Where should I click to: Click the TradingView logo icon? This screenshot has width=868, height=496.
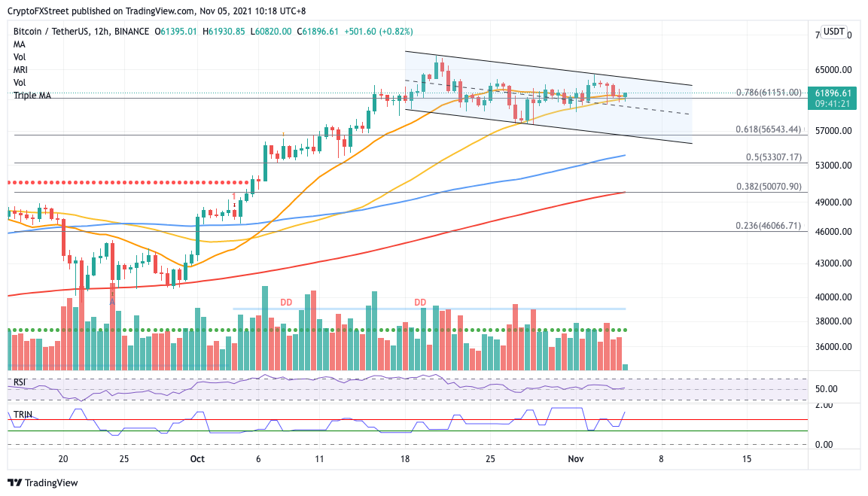click(x=14, y=482)
